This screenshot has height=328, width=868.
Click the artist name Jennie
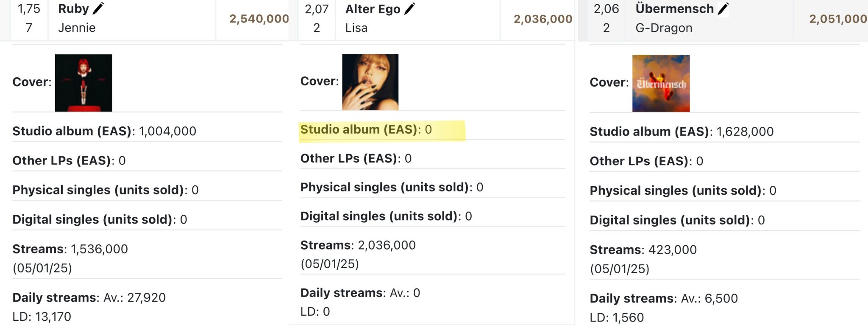click(x=77, y=28)
